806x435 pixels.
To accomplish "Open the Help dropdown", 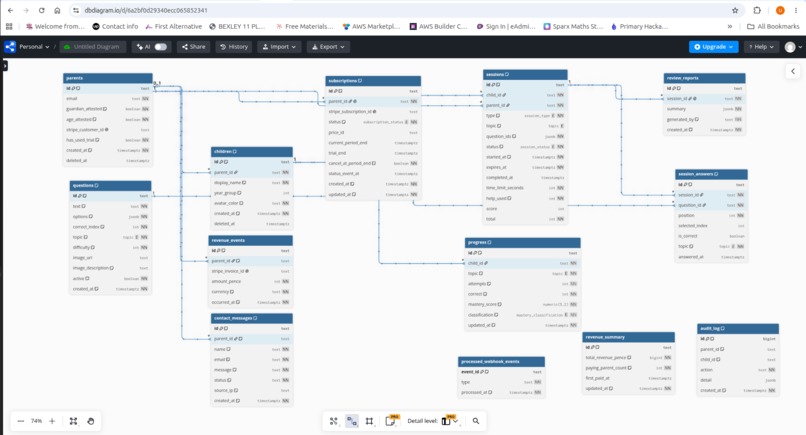I will click(761, 47).
